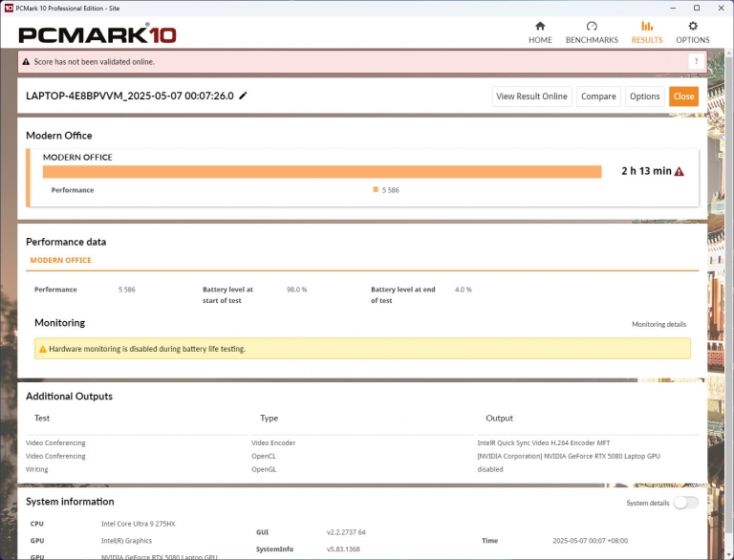Click the 'Type' column header

270,419
